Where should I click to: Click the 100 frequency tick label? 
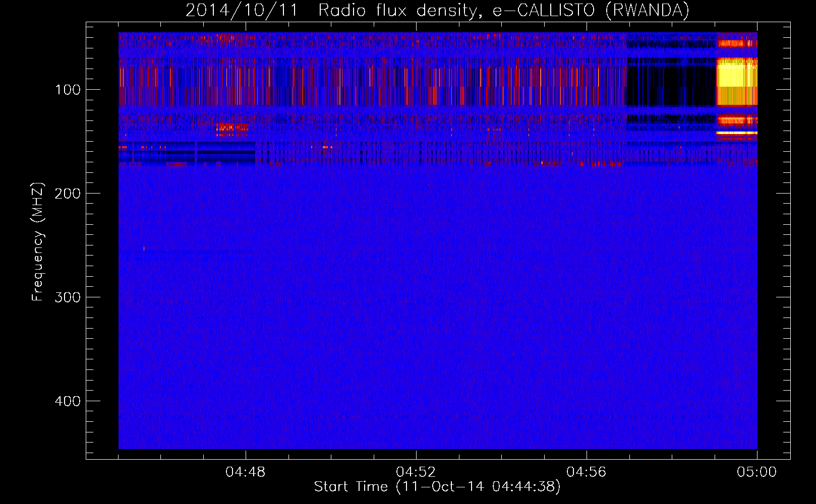[x=68, y=90]
